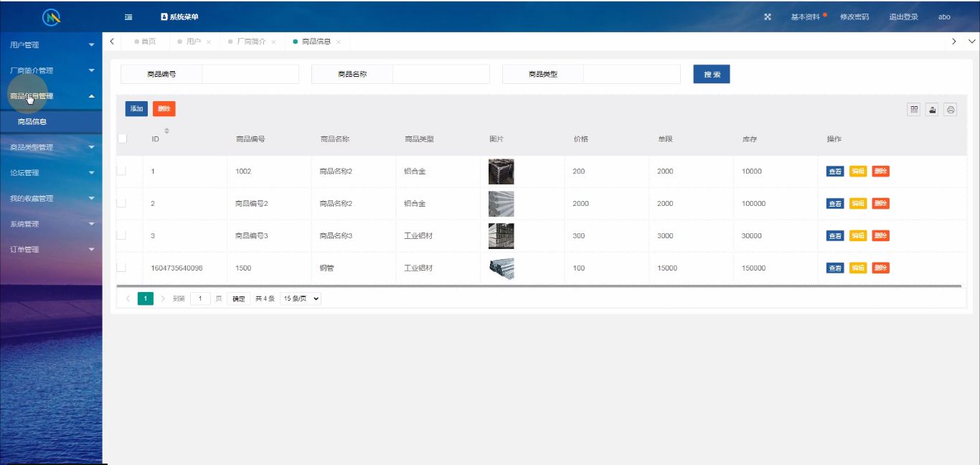
Task: Close the 厂商简介 tab
Action: (x=273, y=42)
